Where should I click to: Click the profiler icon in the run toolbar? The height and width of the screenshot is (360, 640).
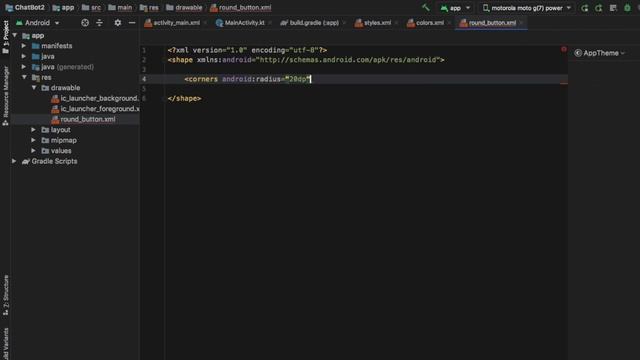pyautogui.click(x=613, y=8)
